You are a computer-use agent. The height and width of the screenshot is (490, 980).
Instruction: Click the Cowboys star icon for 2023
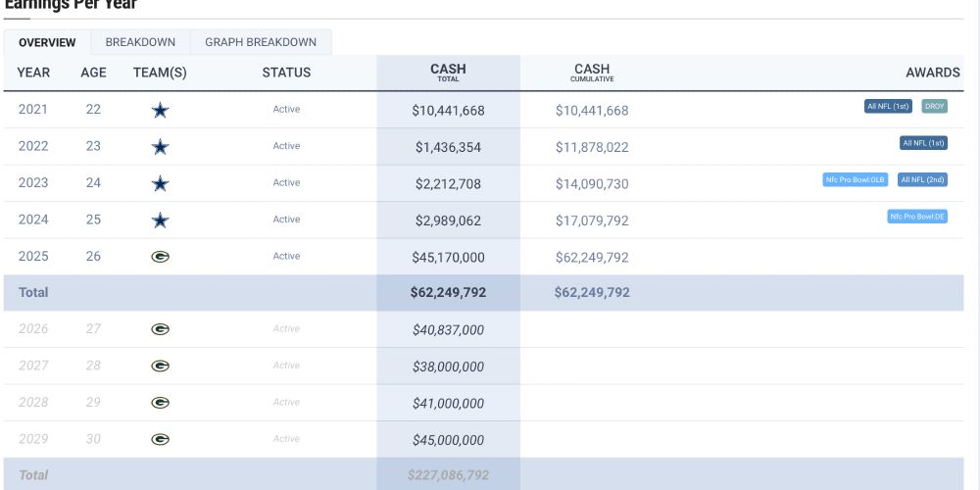160,183
